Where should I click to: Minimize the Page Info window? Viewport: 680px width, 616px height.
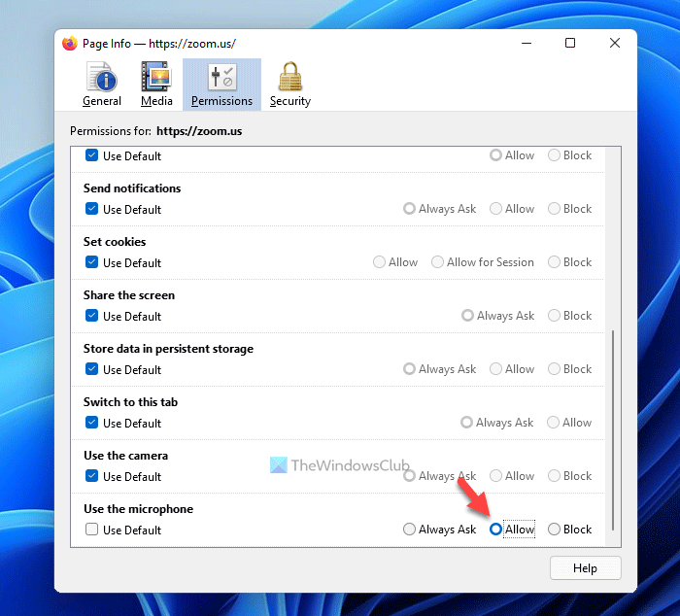click(x=527, y=43)
